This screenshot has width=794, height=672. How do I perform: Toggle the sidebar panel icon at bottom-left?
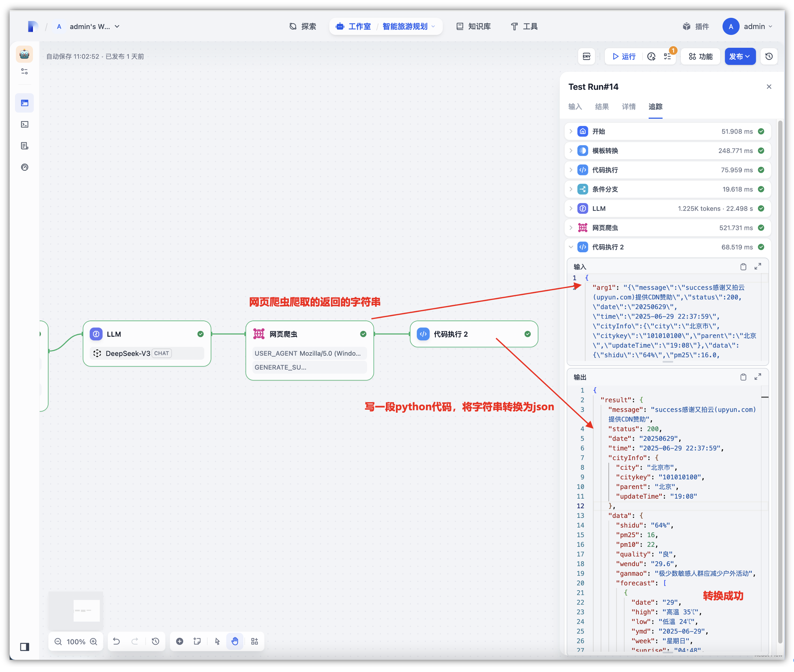tap(25, 647)
